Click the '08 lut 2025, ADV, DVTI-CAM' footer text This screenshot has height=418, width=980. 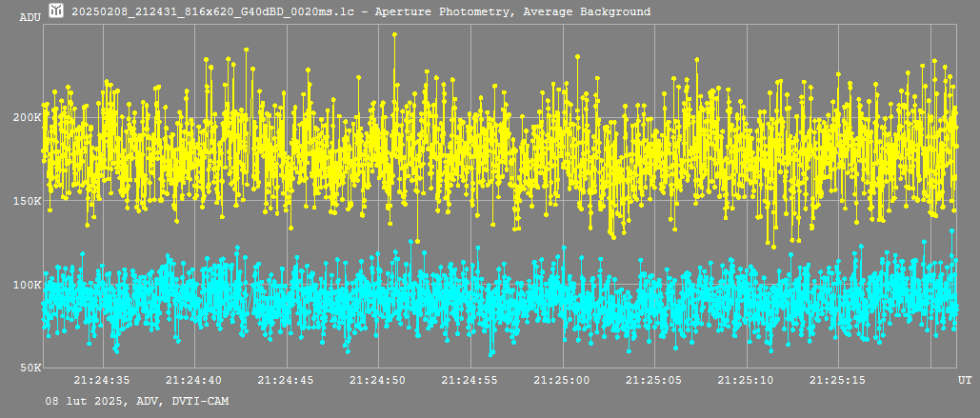click(137, 401)
